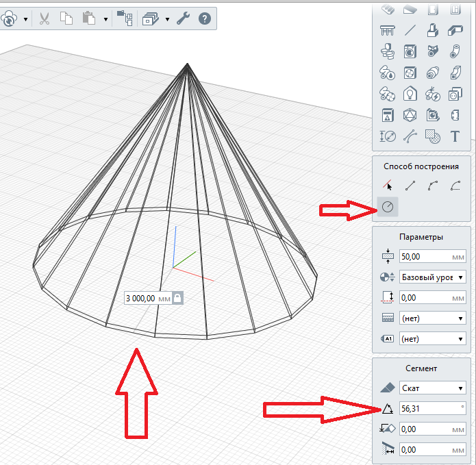Choose the tangent arc build mode
476x465 pixels.
pos(455,186)
